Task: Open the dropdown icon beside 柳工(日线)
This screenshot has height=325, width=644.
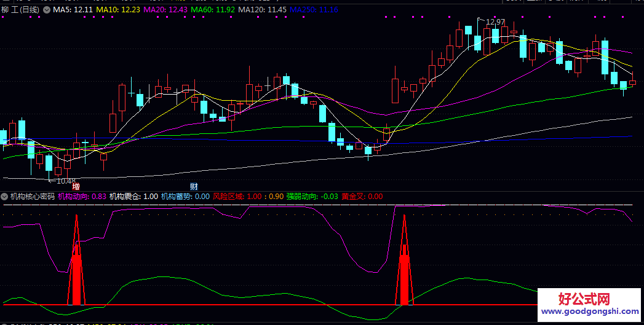Action: 46,9
